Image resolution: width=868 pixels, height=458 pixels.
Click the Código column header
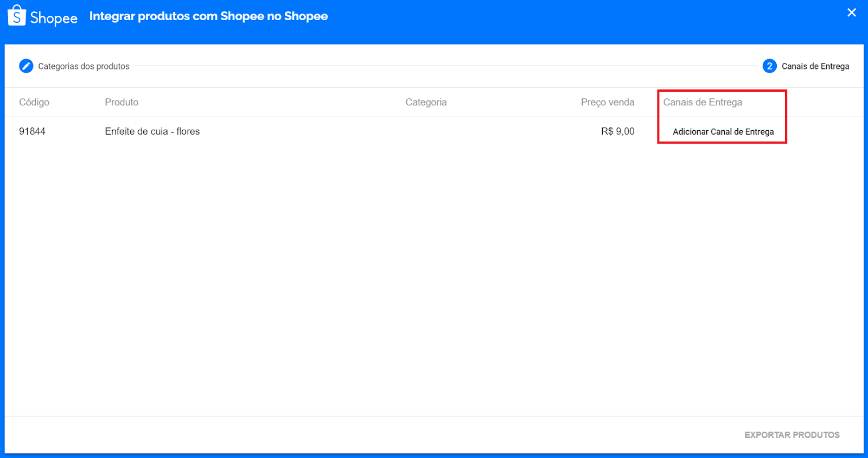pos(34,102)
